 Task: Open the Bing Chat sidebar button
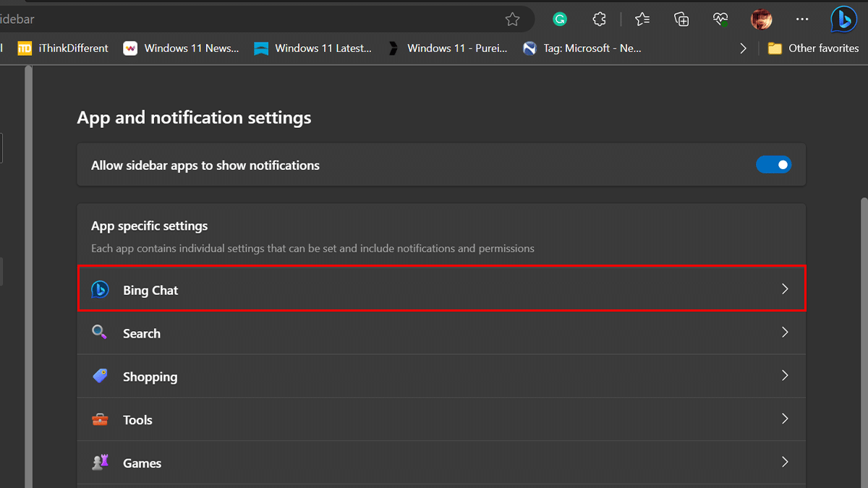843,20
